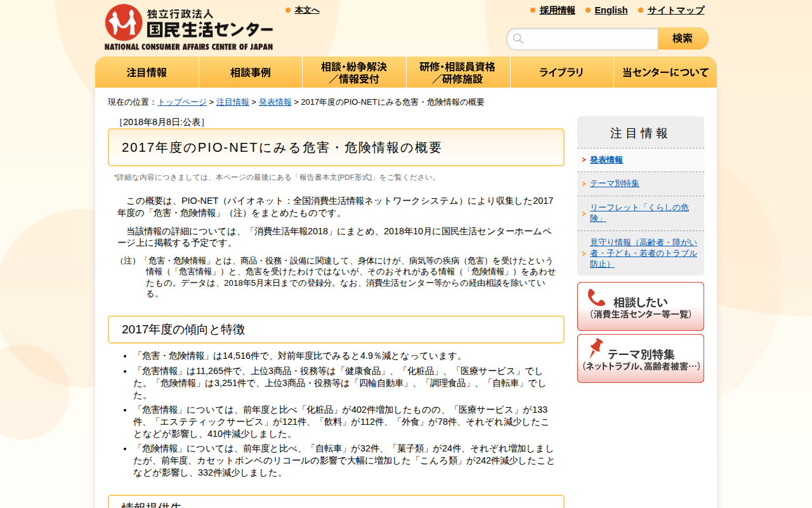Click the National Consumer Affairs Center logo
Image resolution: width=812 pixels, height=508 pixels.
tap(188, 27)
